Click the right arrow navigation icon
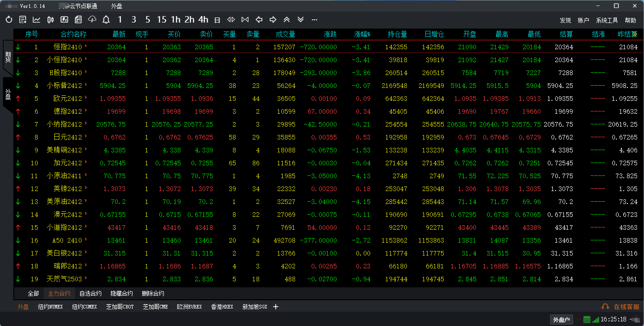 pos(273,20)
